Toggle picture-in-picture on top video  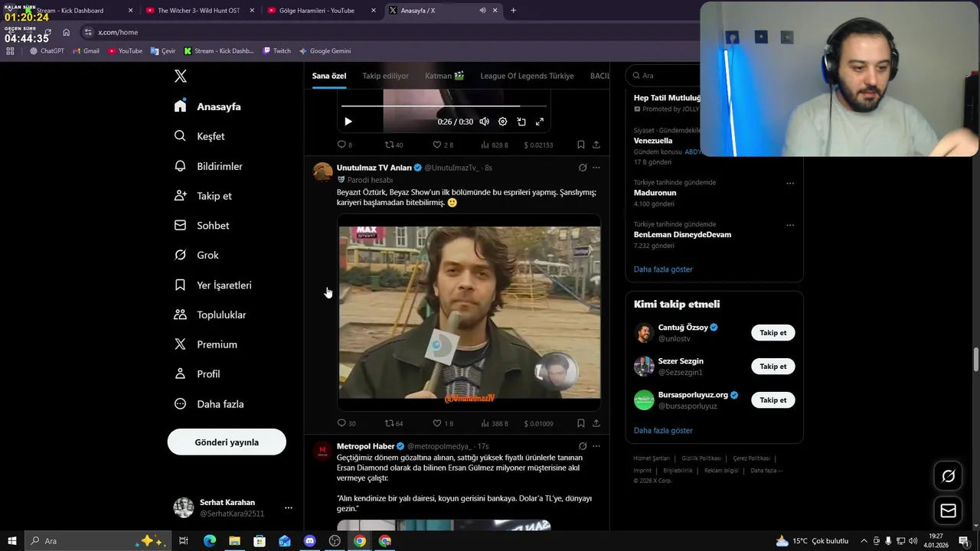[521, 122]
